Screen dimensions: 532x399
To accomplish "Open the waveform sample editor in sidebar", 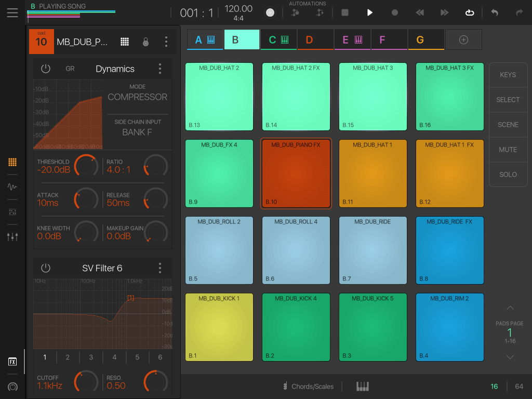I will point(12,187).
